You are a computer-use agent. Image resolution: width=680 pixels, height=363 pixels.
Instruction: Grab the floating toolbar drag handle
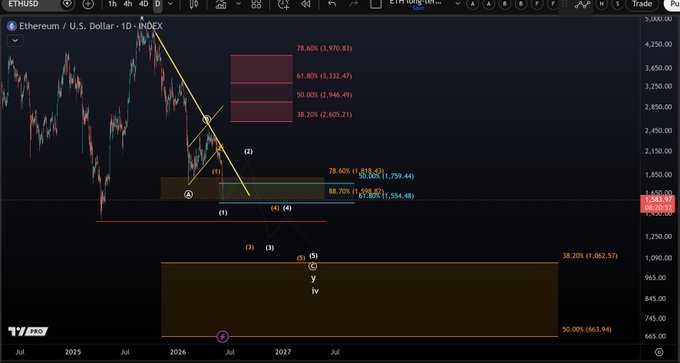point(564,4)
